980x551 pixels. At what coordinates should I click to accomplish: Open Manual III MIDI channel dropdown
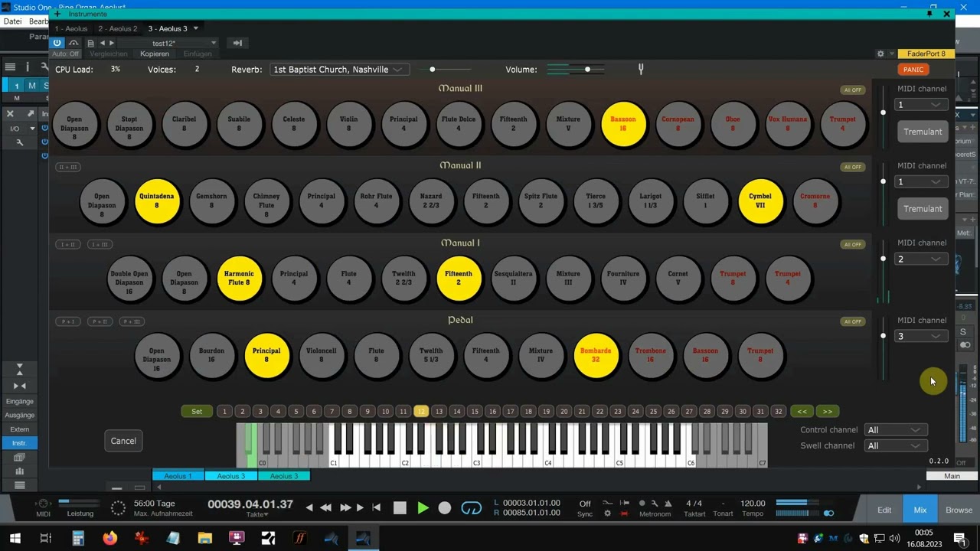pyautogui.click(x=922, y=105)
